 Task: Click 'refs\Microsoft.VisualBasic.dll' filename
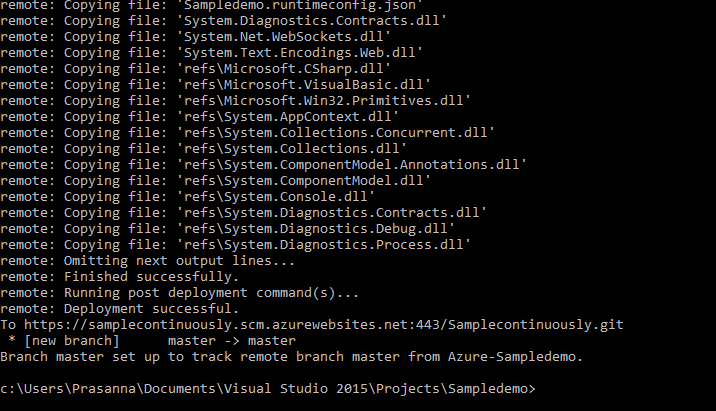click(x=304, y=85)
